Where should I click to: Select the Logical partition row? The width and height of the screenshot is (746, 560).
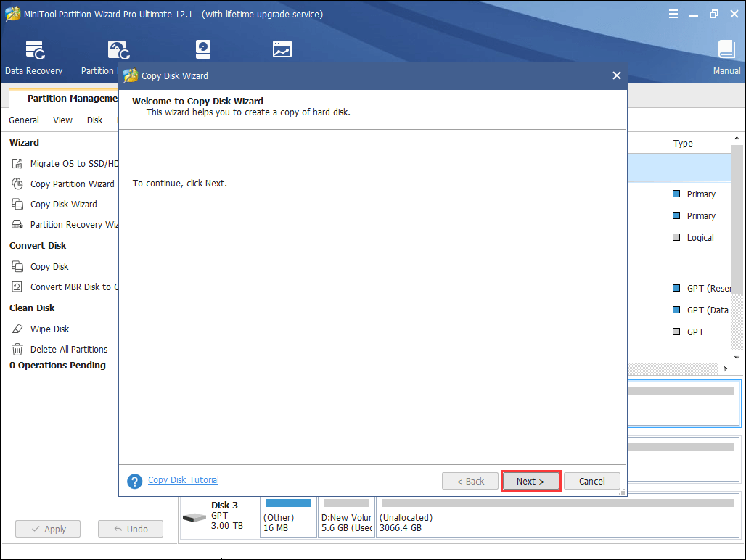click(x=679, y=238)
